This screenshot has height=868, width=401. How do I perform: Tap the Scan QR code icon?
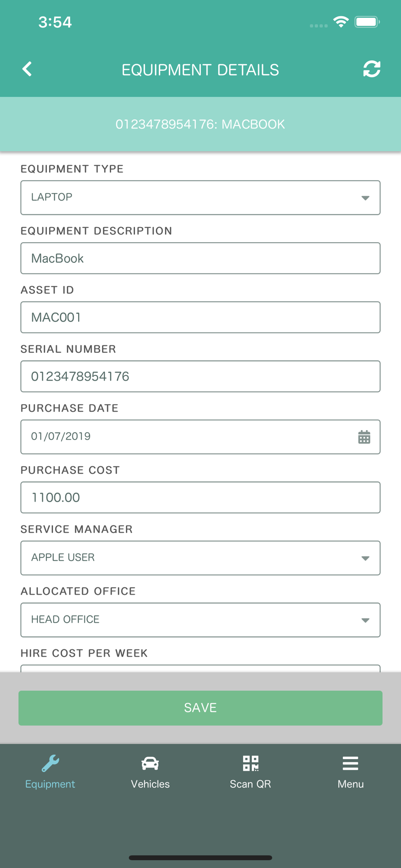(x=250, y=763)
